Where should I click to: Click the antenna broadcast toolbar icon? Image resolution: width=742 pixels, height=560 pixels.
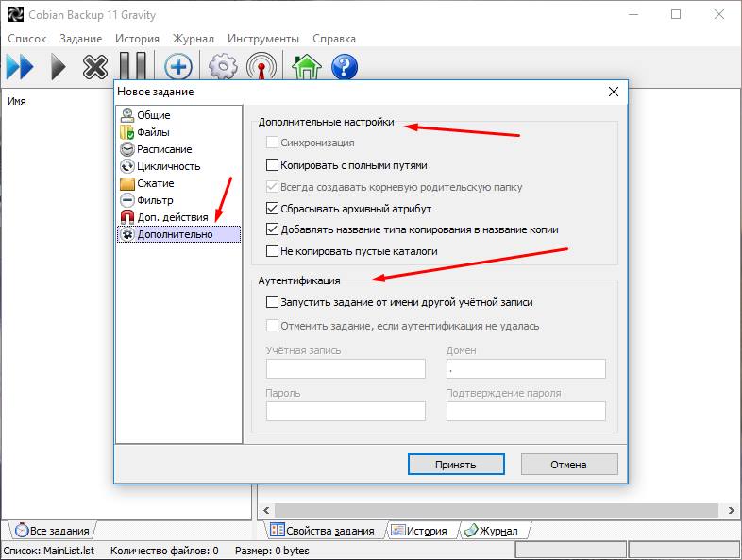(261, 67)
